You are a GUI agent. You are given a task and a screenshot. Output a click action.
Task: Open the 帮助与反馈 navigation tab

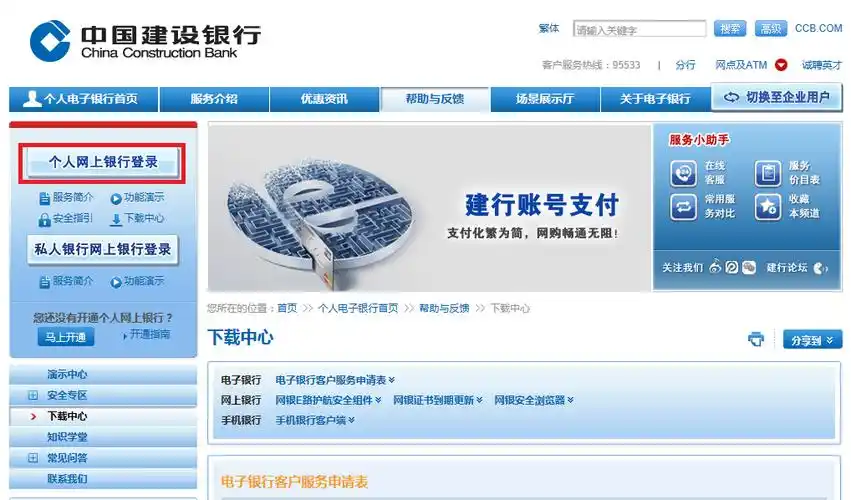435,99
